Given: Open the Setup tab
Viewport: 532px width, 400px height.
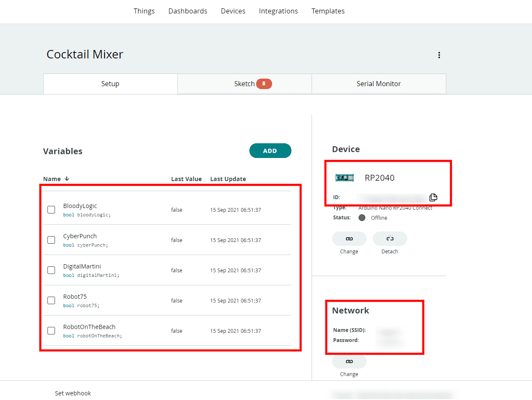Looking at the screenshot, I should coord(110,84).
